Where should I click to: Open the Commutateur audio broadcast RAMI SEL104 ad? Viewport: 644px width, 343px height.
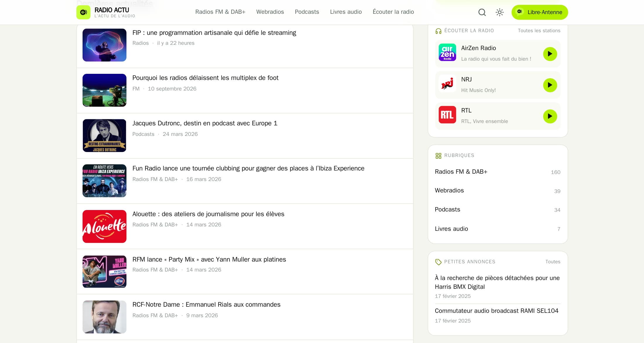496,311
